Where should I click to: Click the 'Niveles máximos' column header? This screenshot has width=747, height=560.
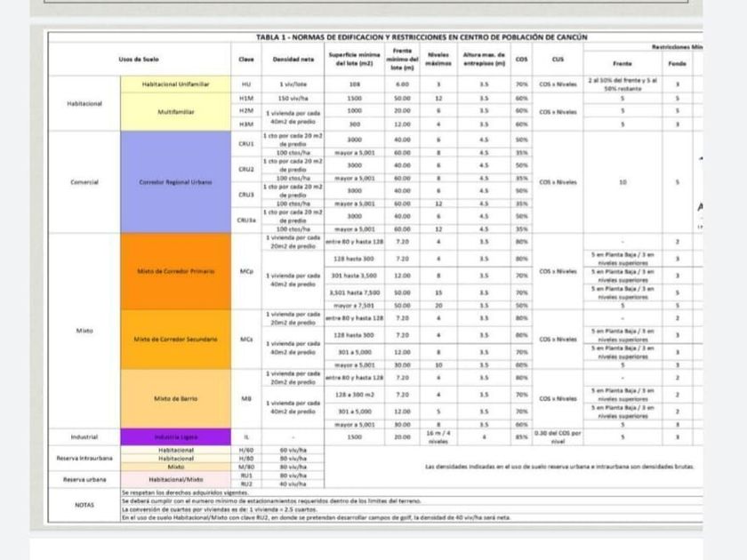[438, 59]
